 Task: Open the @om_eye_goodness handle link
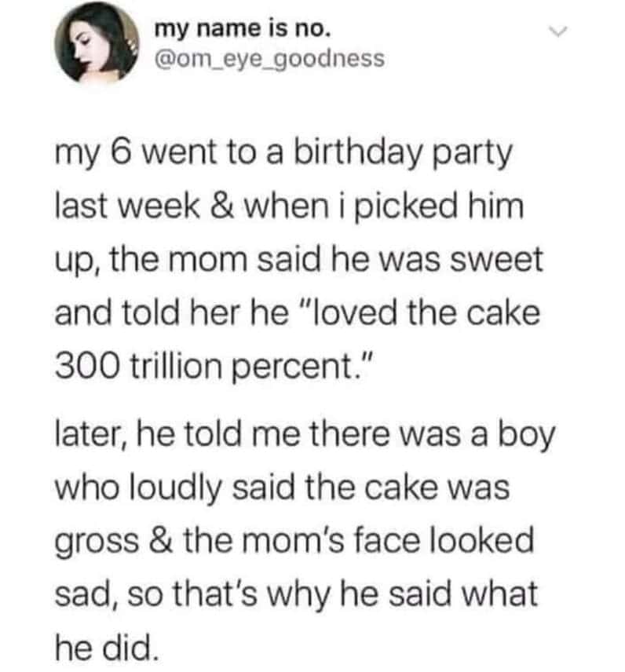(x=270, y=57)
